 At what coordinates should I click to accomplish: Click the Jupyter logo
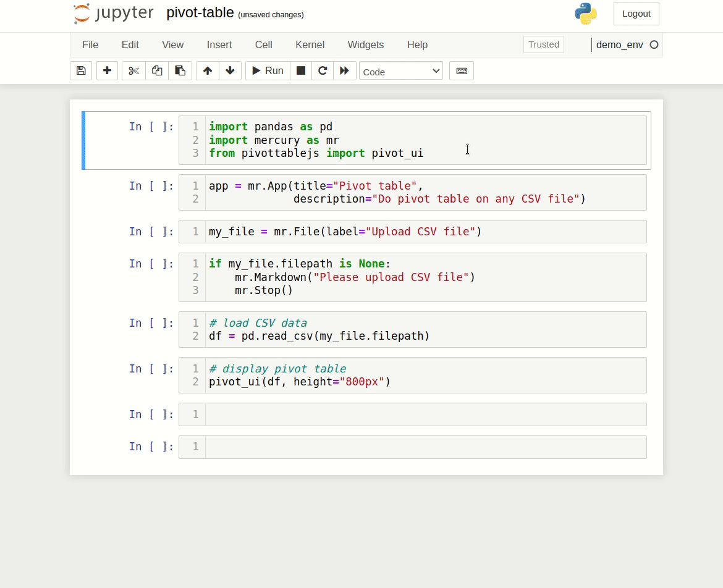click(x=112, y=13)
